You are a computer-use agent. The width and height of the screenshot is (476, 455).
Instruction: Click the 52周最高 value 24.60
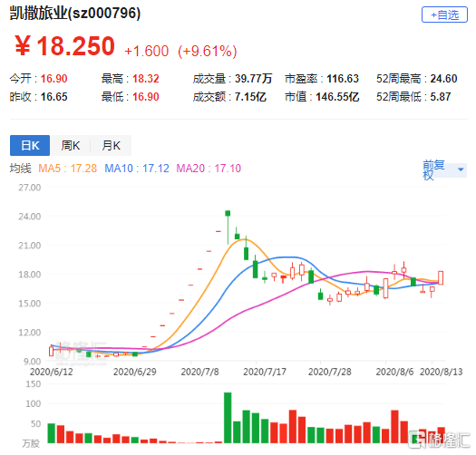click(443, 79)
